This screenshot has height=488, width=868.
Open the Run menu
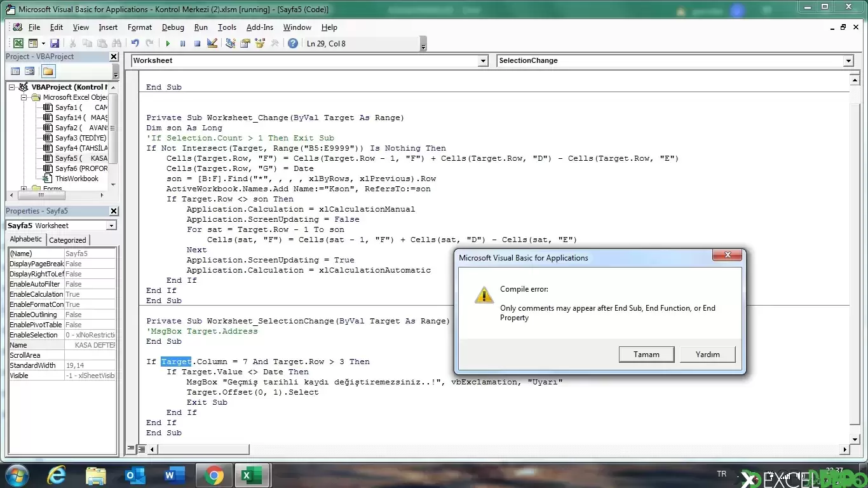click(201, 27)
